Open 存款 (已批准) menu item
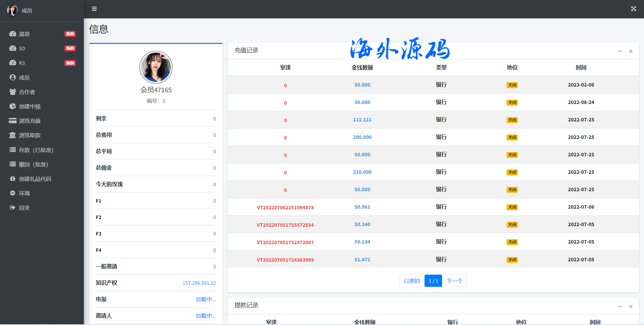 pyautogui.click(x=36, y=150)
